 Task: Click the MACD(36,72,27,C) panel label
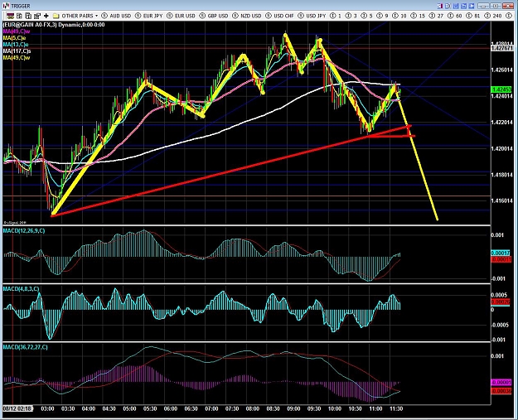tap(25, 347)
